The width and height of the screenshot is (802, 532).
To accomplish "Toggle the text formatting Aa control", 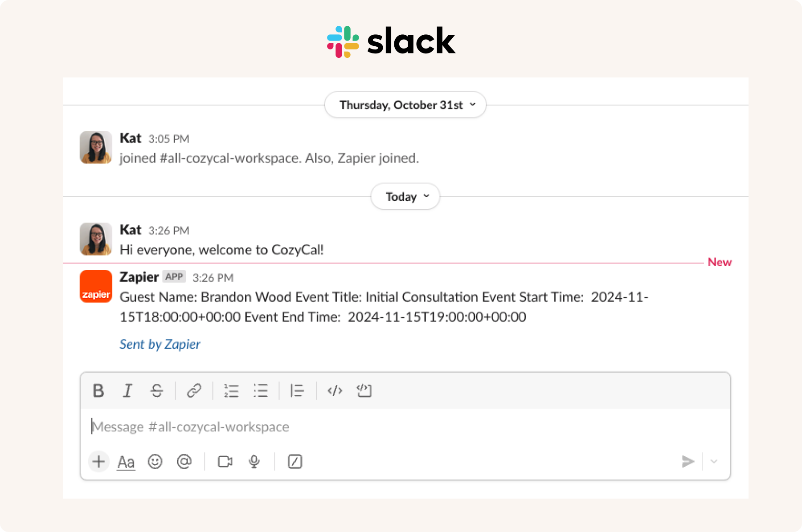I will click(x=126, y=462).
